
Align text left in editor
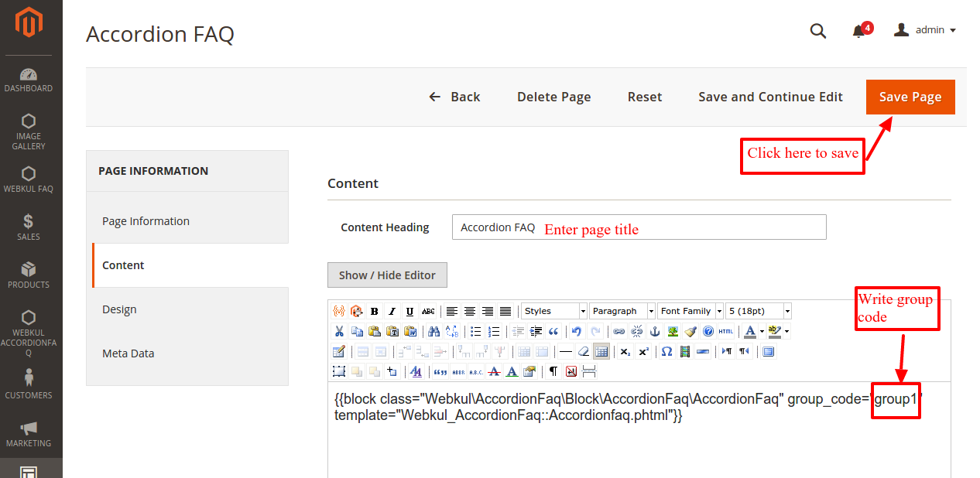pyautogui.click(x=451, y=311)
